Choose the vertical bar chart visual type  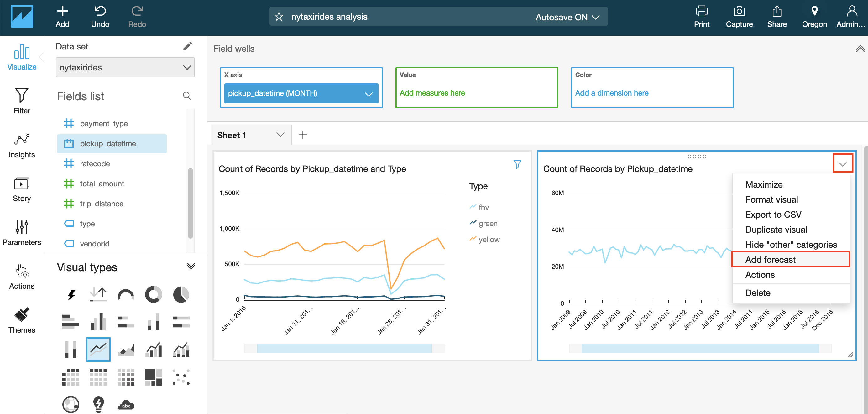click(98, 322)
